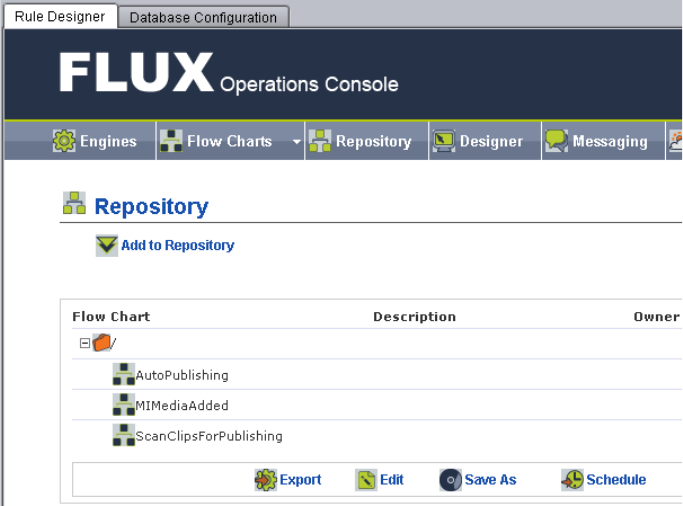Click the Add to Repository arrow icon
This screenshot has height=506, width=683.
click(x=107, y=246)
